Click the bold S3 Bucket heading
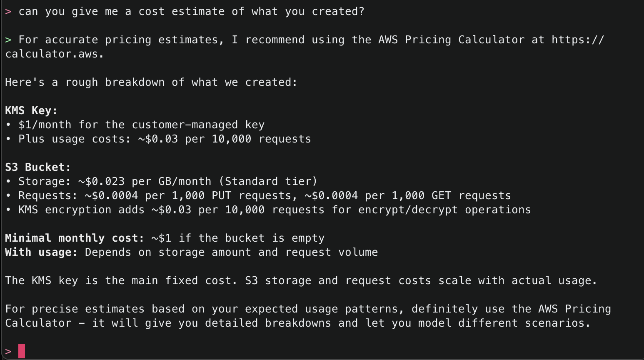The image size is (644, 360). pyautogui.click(x=38, y=167)
